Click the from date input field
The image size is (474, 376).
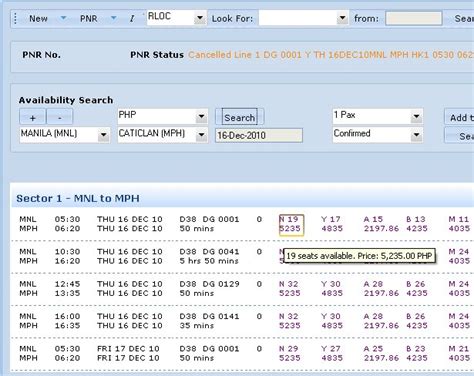(413, 18)
